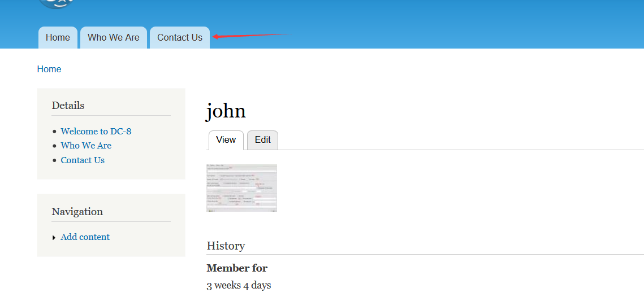Open Who We Are link in Details block
Image resolution: width=644 pixels, height=297 pixels.
(x=86, y=146)
